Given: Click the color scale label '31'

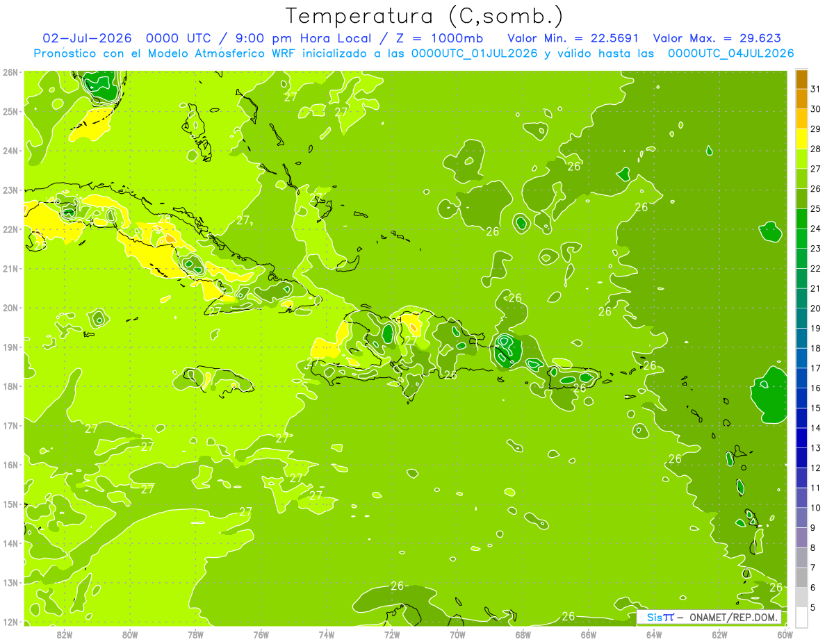Looking at the screenshot, I should click(816, 89).
